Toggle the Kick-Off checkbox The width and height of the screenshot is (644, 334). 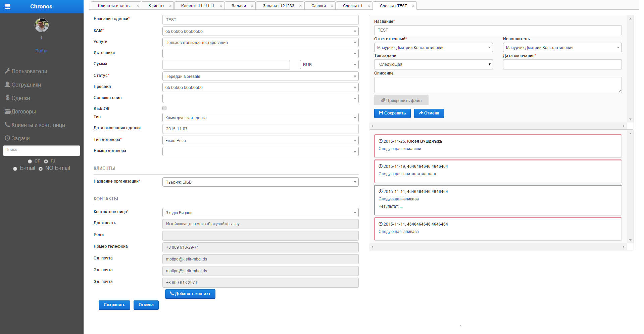[164, 108]
